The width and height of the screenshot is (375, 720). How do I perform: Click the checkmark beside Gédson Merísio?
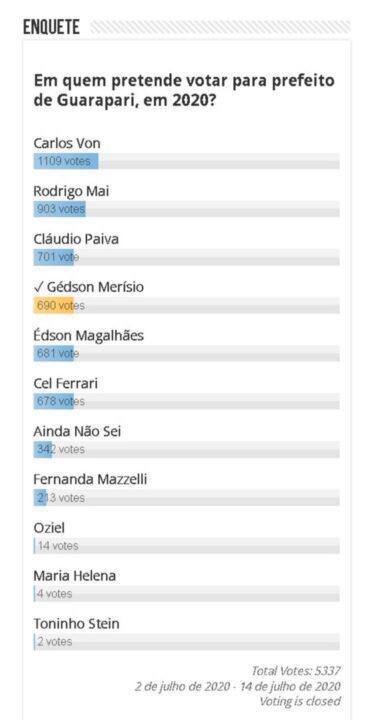[x=38, y=287]
